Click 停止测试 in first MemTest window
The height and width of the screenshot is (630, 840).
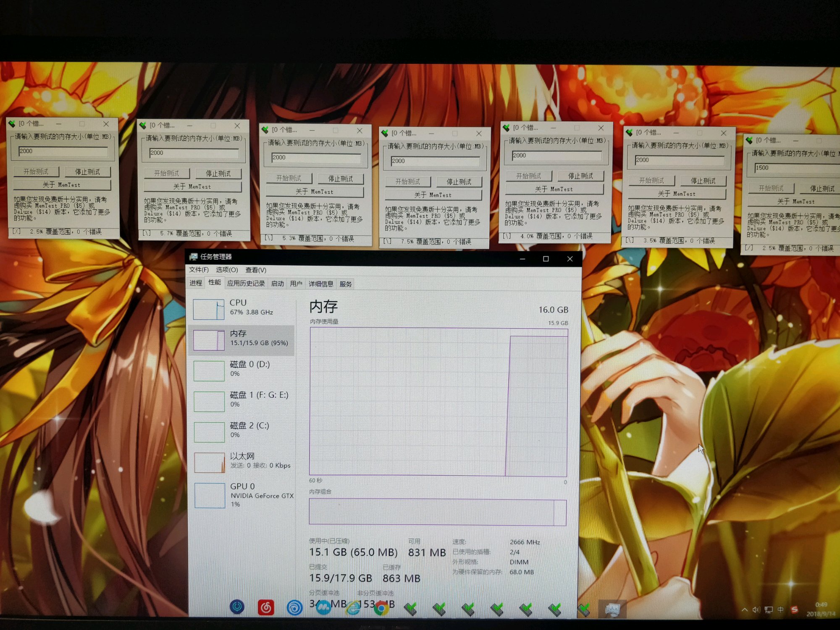click(87, 172)
